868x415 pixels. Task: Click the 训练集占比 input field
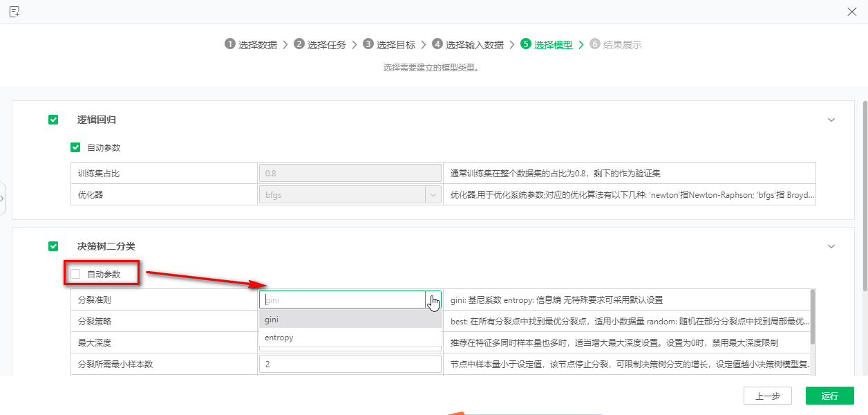point(350,173)
